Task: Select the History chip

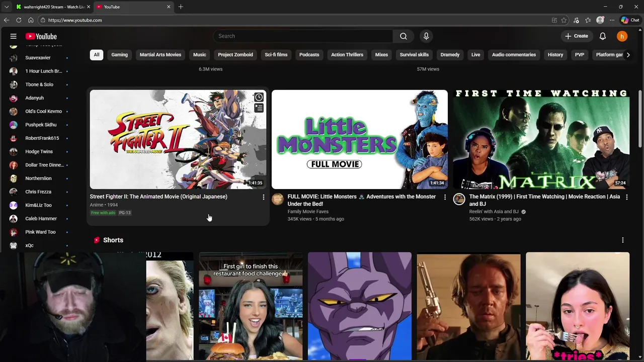Action: [x=555, y=55]
